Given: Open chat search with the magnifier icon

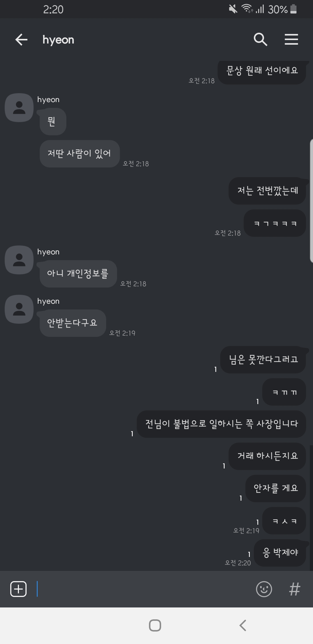Looking at the screenshot, I should [x=260, y=39].
